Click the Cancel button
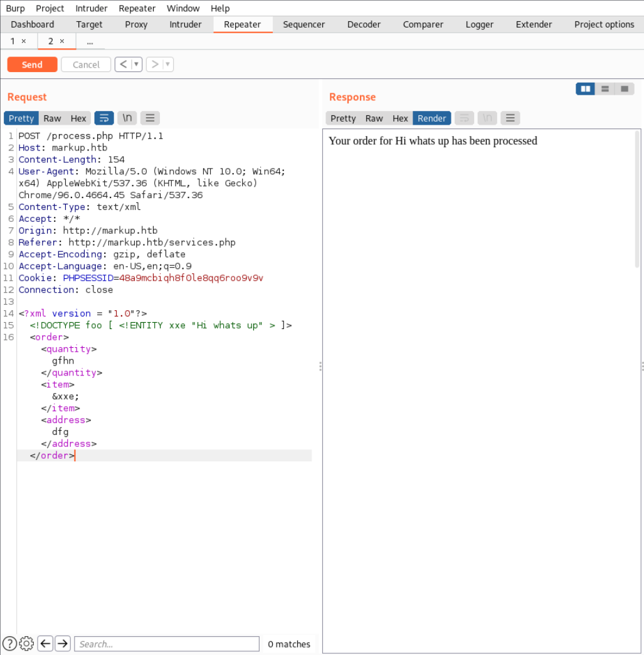 click(86, 65)
